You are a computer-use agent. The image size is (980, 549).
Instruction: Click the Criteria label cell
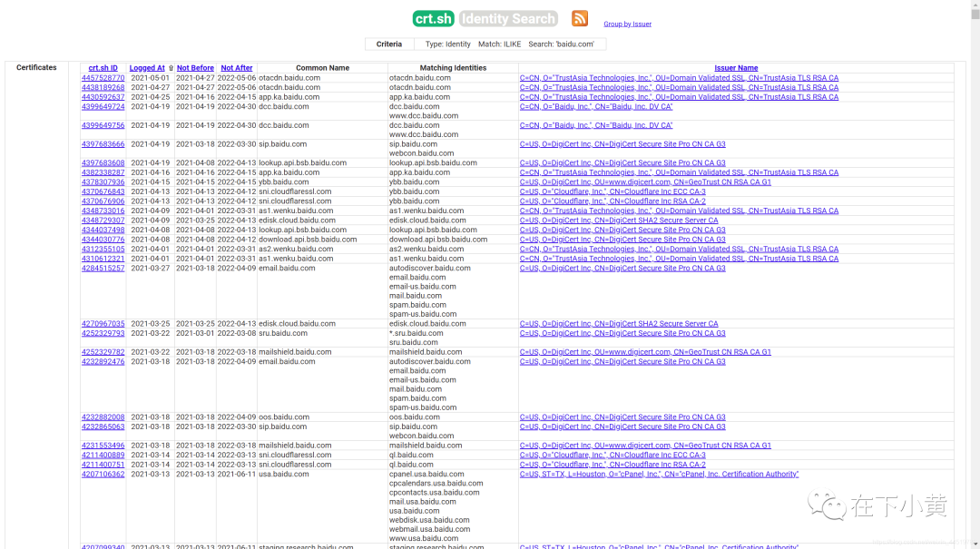(x=388, y=44)
